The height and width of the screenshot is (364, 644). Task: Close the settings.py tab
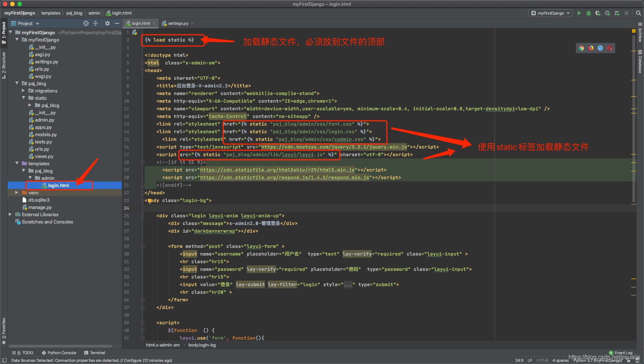193,23
